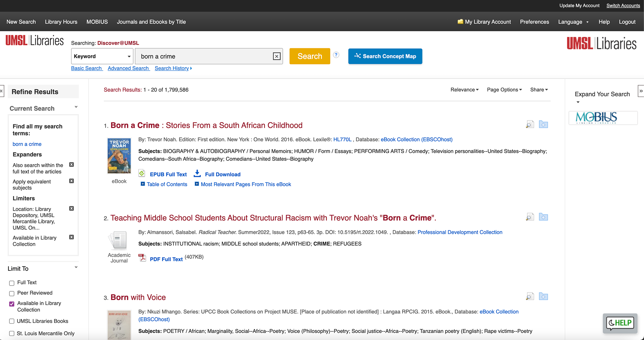Go to Basic Search link
This screenshot has height=340, width=644.
(x=87, y=68)
